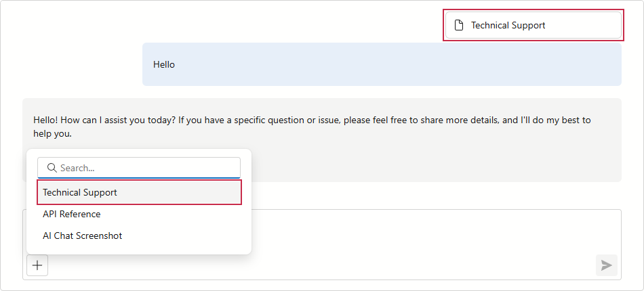The width and height of the screenshot is (644, 291).
Task: Click the Technical Support label in the top chip
Action: coord(508,26)
